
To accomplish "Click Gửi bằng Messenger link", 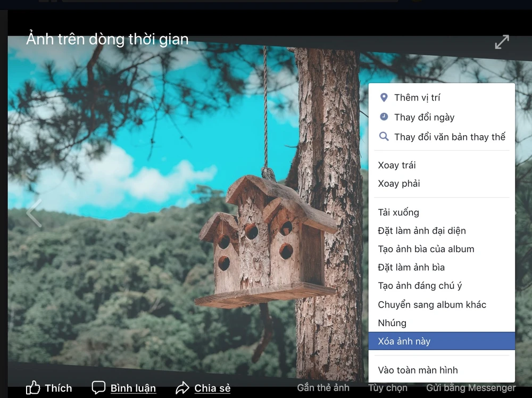I will (x=471, y=388).
